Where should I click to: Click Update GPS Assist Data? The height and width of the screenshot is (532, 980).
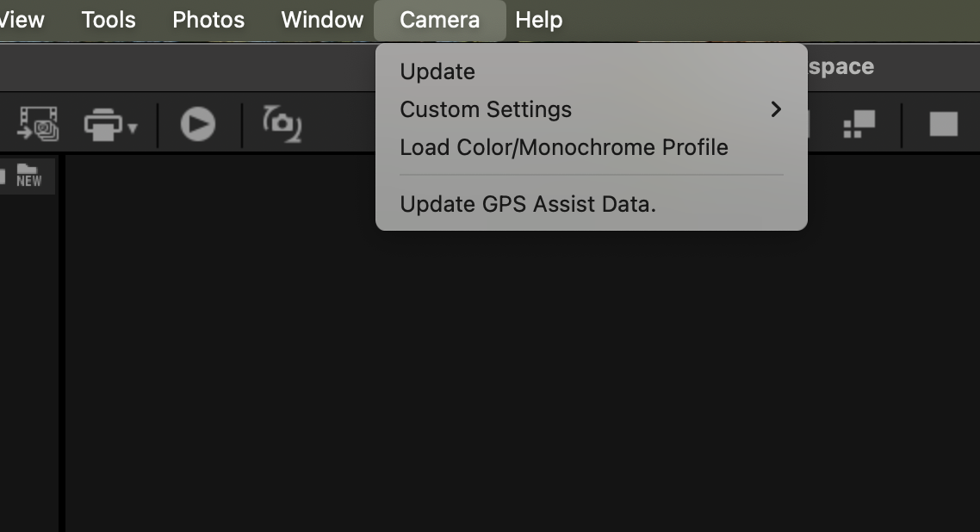click(526, 204)
